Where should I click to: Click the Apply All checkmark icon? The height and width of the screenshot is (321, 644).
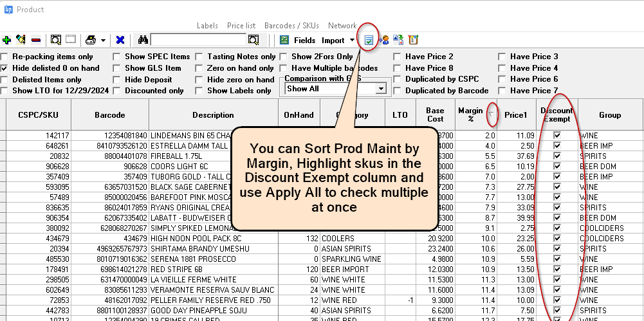(369, 41)
